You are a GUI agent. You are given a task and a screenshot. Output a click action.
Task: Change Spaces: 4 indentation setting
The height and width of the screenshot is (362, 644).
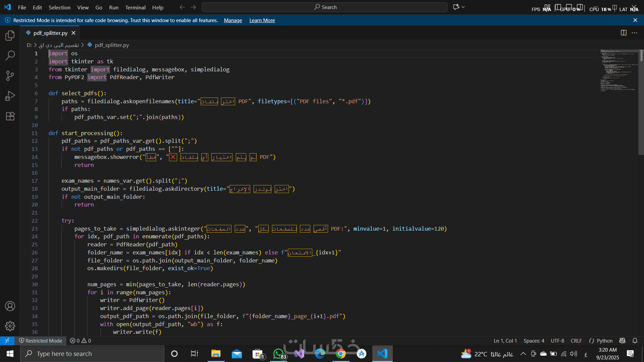534,341
